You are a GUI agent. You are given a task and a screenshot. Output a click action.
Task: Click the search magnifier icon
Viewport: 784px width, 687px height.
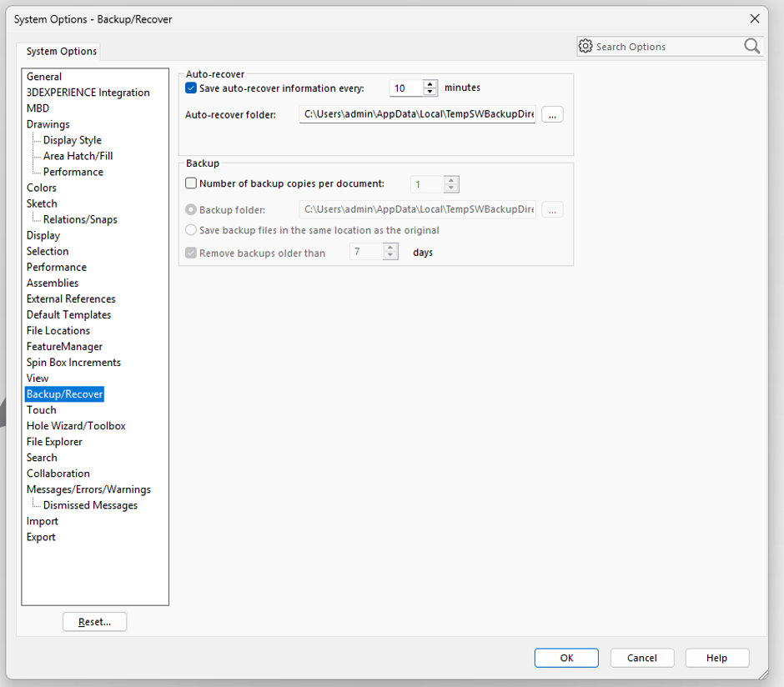point(751,46)
